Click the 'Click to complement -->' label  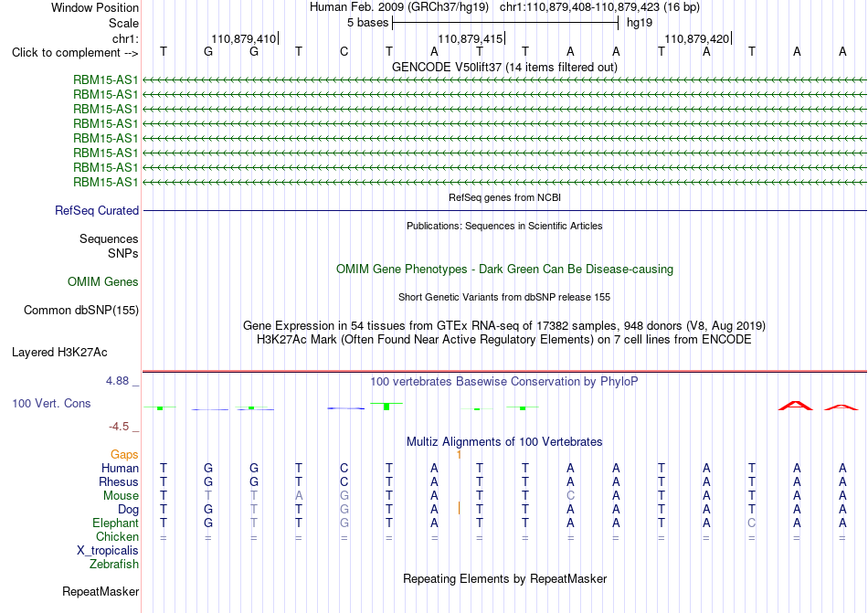(x=75, y=53)
